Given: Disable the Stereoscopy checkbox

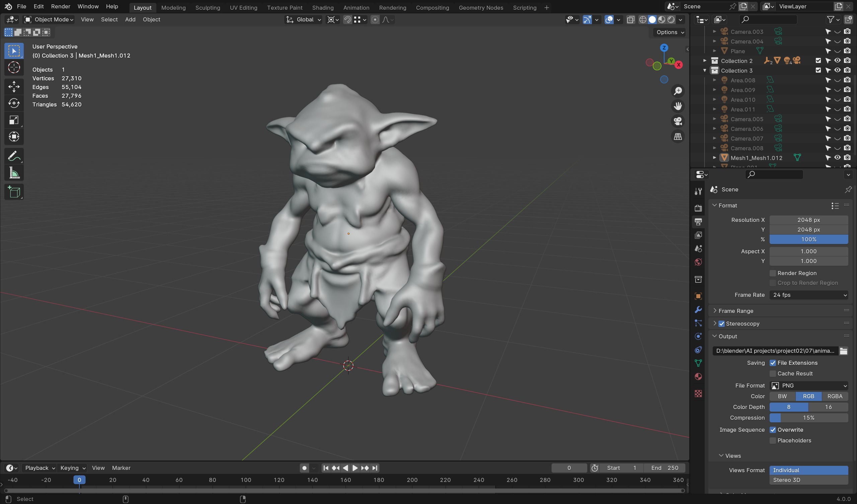Looking at the screenshot, I should 722,323.
